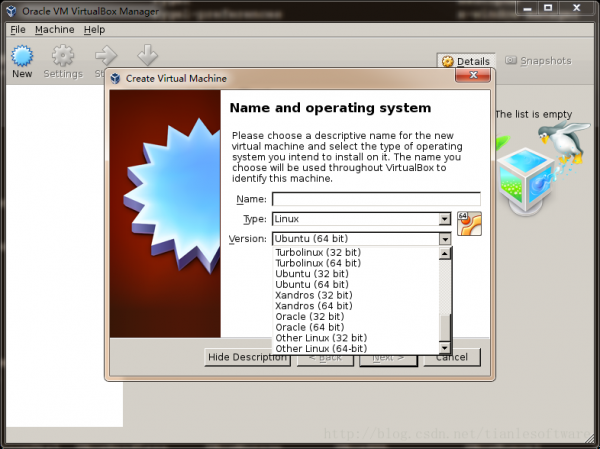Pick Xandros (32 bit) from the dropdown list
Image resolution: width=600 pixels, height=449 pixels.
(357, 295)
